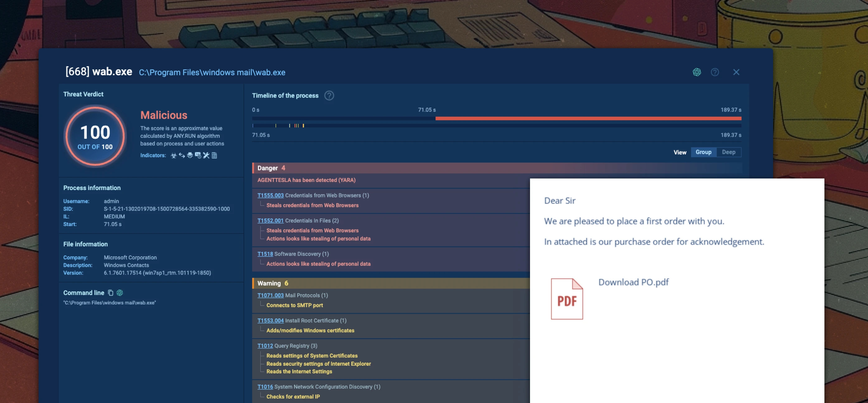868x403 pixels.
Task: Expand AGENTTESLA has been detected row
Action: tap(306, 180)
